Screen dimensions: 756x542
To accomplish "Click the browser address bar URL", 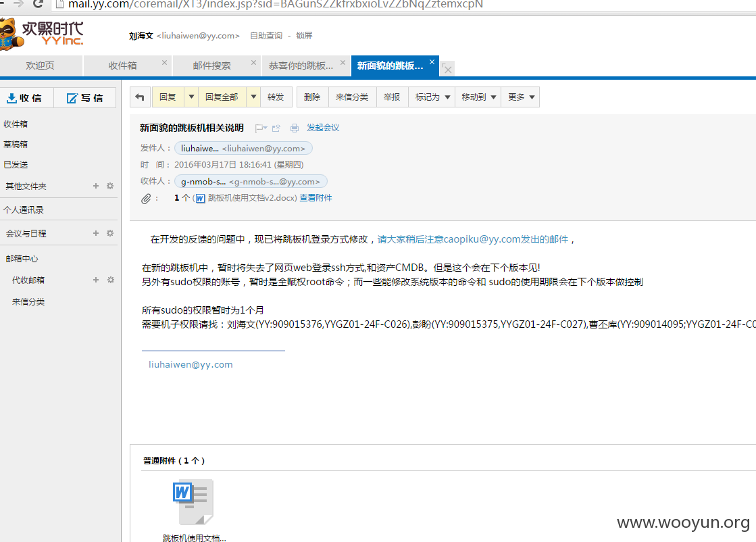I will [275, 4].
